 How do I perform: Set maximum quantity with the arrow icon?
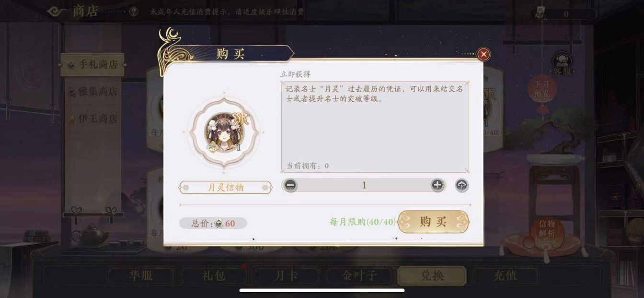[461, 186]
